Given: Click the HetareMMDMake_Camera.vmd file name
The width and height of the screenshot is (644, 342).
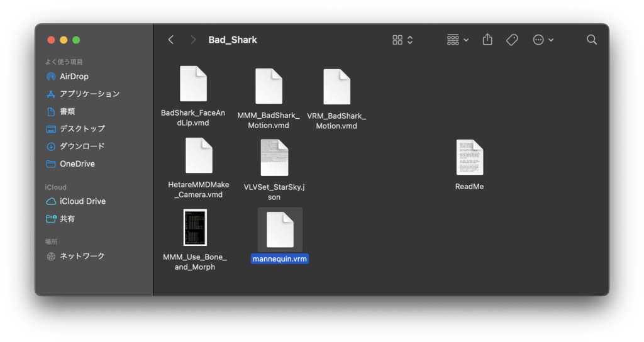Looking at the screenshot, I should pyautogui.click(x=199, y=190).
